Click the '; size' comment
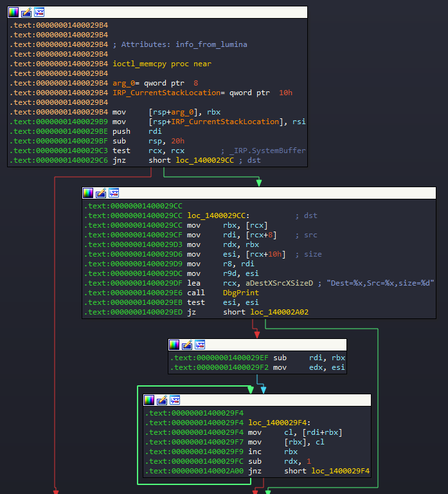The image size is (448, 494). 309,254
